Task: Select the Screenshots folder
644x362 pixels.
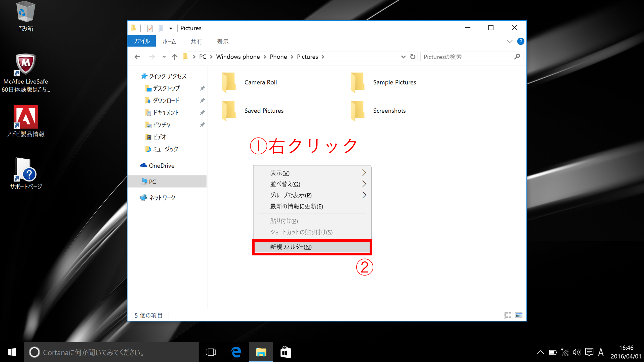Action: (378, 111)
